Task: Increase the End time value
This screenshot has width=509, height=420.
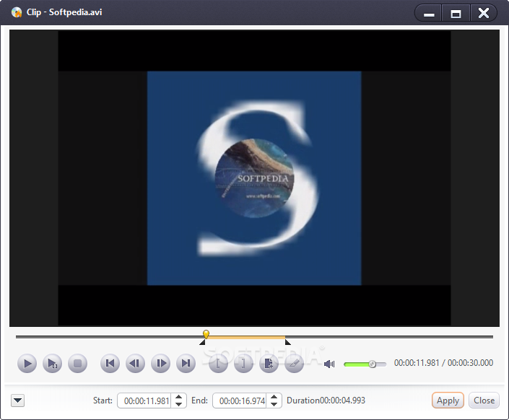Action: click(274, 397)
